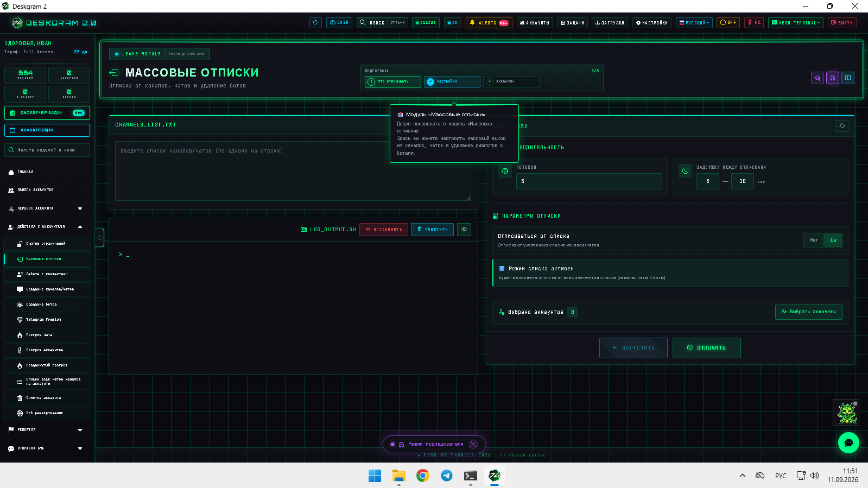Click the green dragon mascot thumbnail
The image size is (868, 488).
(x=846, y=413)
